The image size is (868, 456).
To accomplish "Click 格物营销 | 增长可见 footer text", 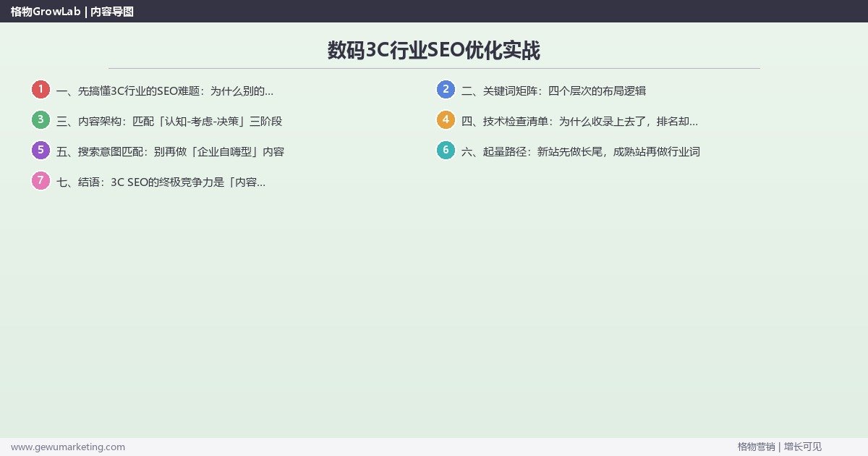I will coord(780,447).
